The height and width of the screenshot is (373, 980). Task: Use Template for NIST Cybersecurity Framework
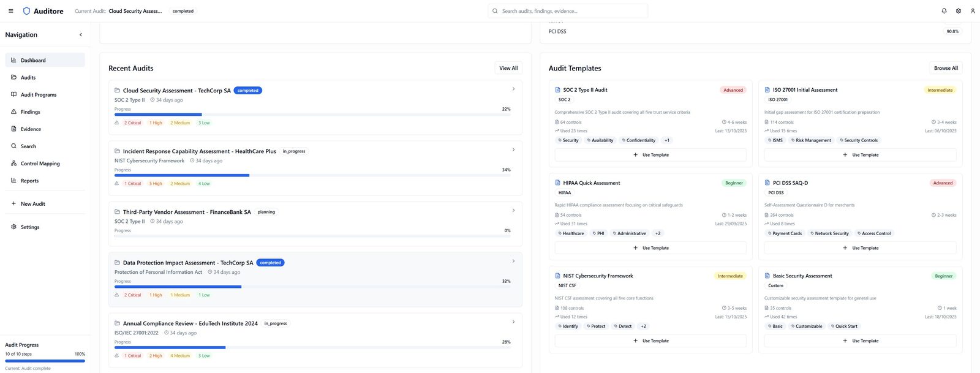[650, 341]
